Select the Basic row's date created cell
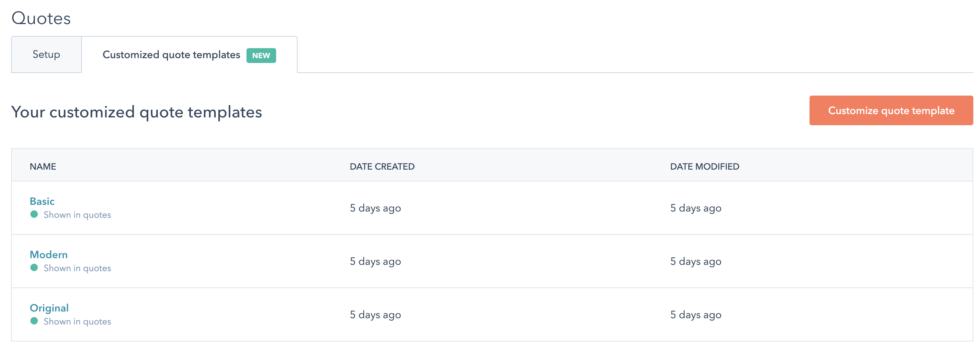Image resolution: width=980 pixels, height=363 pixels. click(x=375, y=208)
